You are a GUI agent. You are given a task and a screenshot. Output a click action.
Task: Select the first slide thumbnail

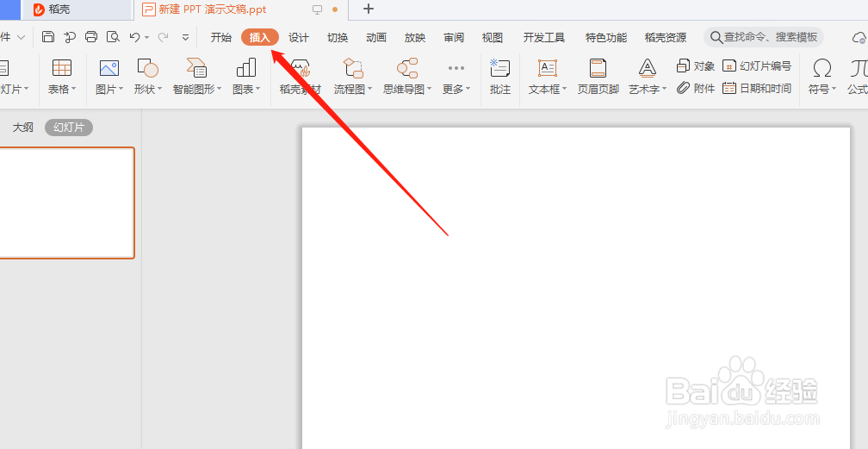point(66,203)
